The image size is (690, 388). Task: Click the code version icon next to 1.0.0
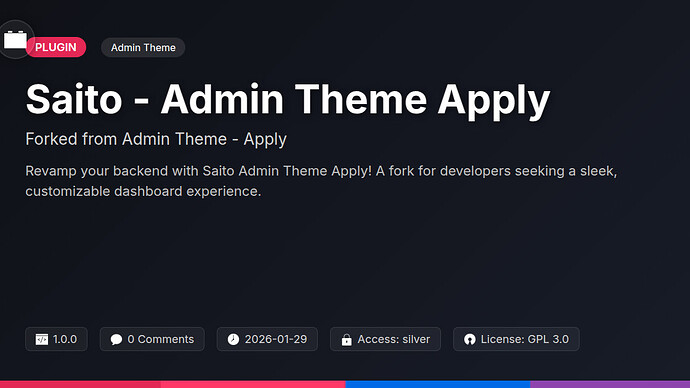click(42, 339)
